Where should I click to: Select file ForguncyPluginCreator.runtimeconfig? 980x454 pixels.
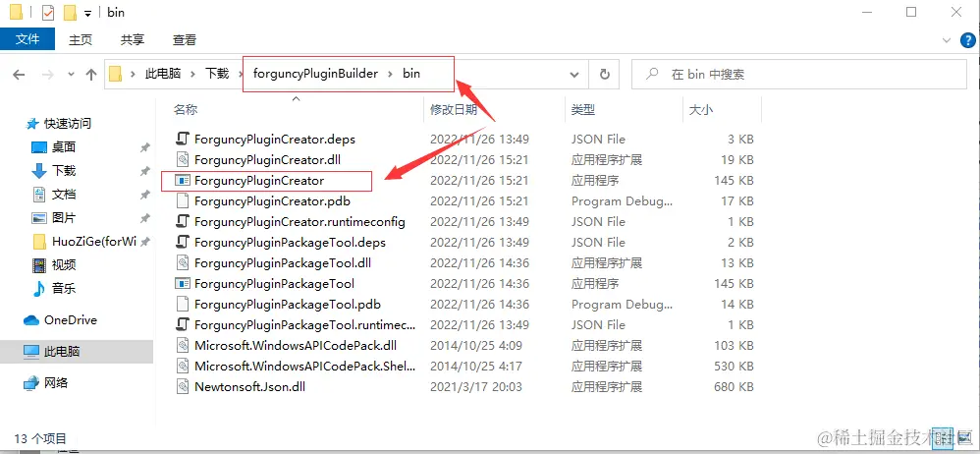[x=300, y=221]
